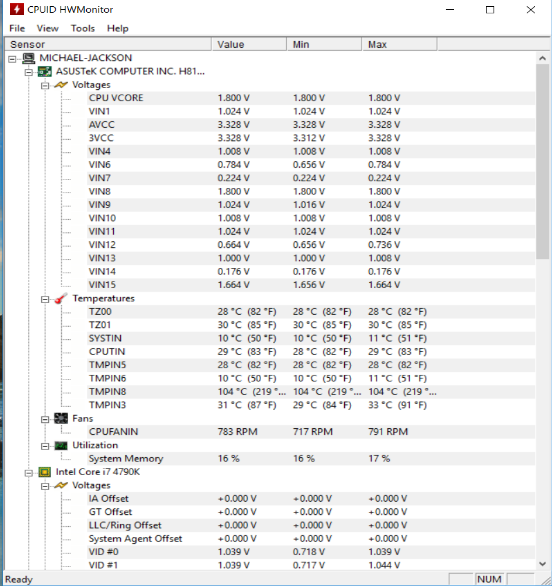The image size is (552, 586).
Task: Click the Intel Core i7 Voltages icon
Action: pos(61,485)
